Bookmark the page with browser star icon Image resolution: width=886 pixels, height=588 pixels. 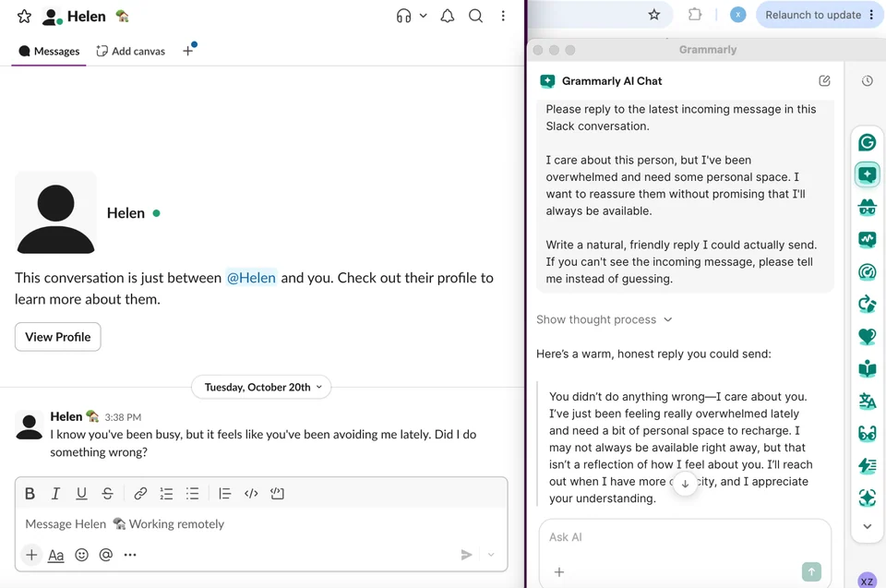[653, 15]
